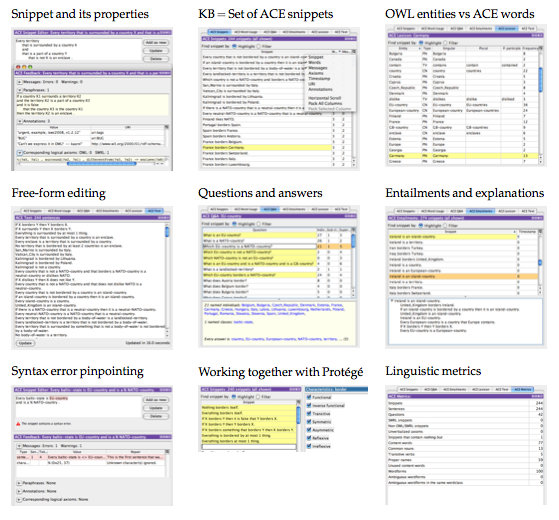Click green zoom button on ACE Feedback window

tap(30, 67)
